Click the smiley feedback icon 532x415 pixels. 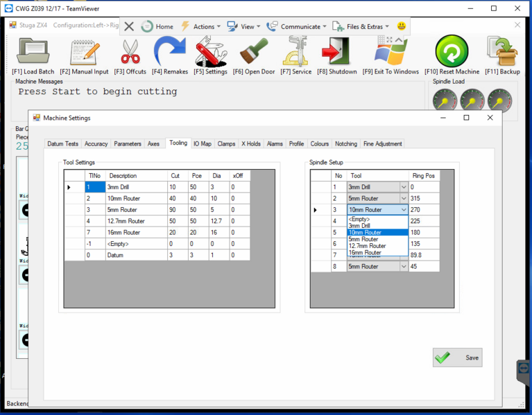402,26
